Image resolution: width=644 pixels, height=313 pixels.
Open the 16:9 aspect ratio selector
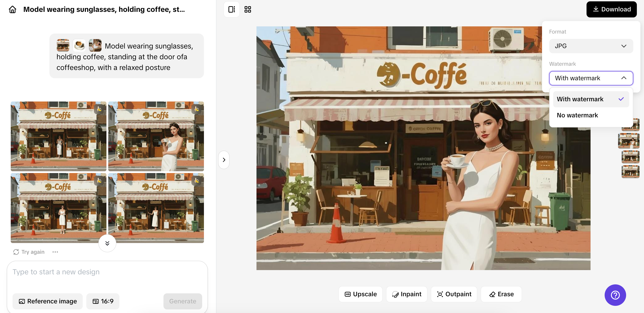(102, 301)
